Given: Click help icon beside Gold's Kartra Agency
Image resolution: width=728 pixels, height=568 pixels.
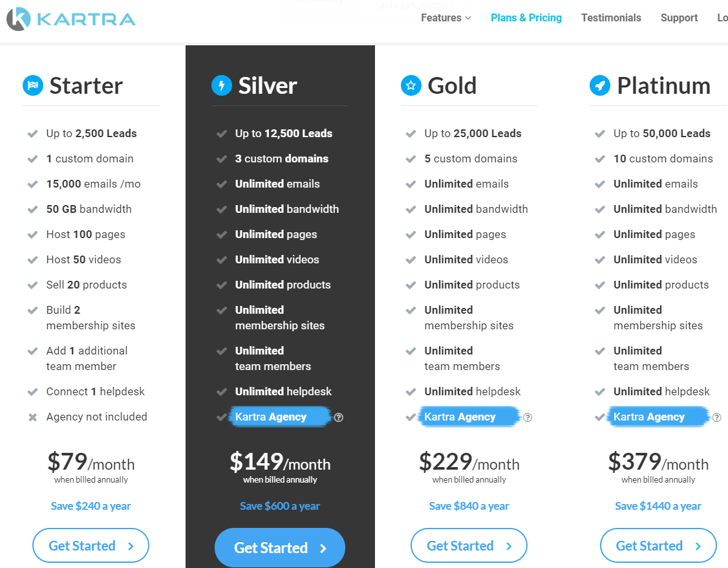Looking at the screenshot, I should point(528,417).
